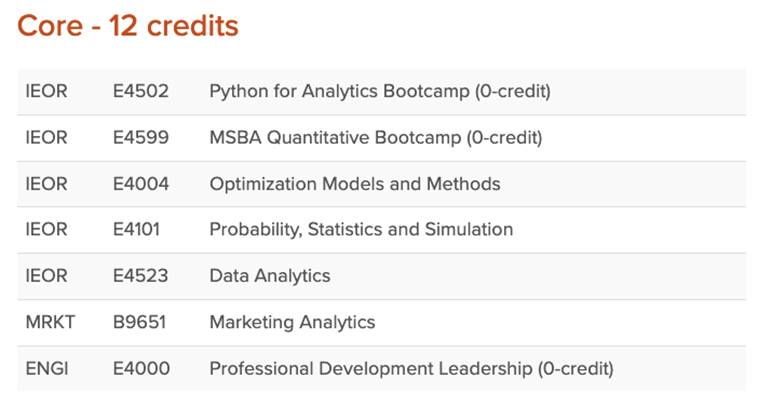Select Professional Development Leadership course title
This screenshot has height=406, width=758.
(411, 369)
